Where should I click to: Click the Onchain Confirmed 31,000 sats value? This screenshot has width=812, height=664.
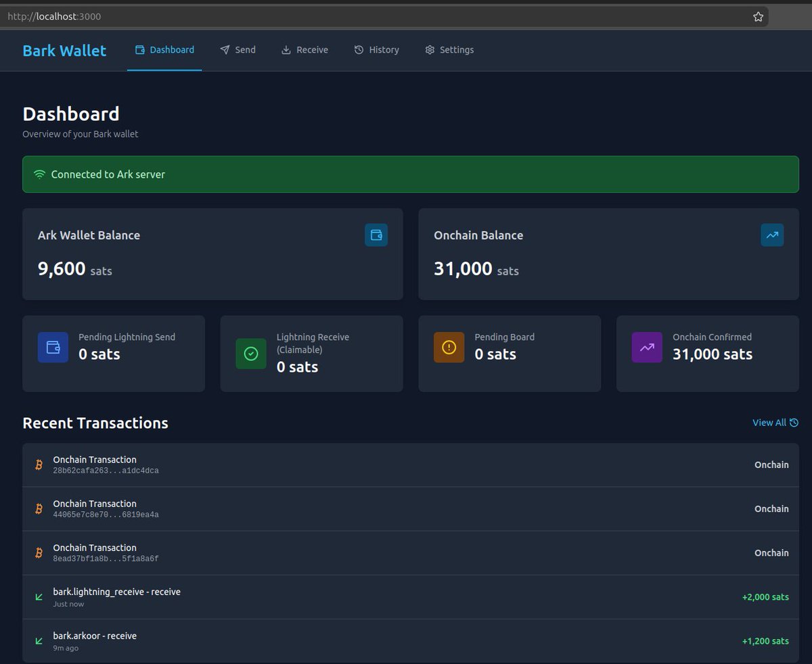(713, 354)
